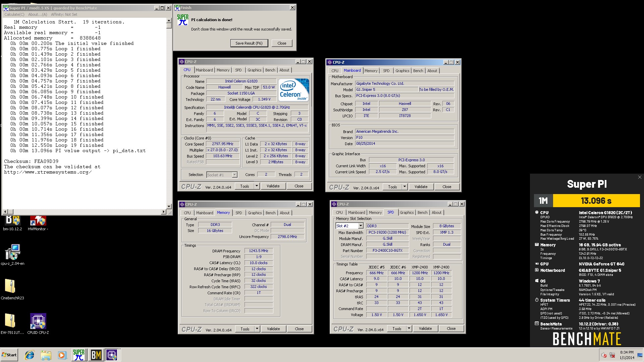This screenshot has height=362, width=644.
Task: Click Close button in Memory window
Action: coord(299,329)
